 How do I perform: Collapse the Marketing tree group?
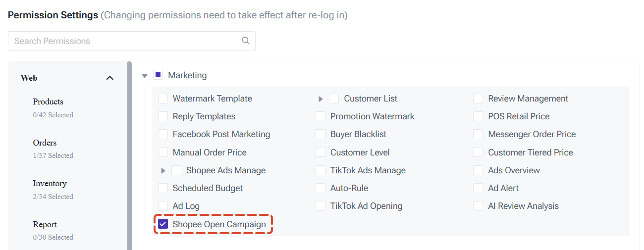(x=145, y=76)
